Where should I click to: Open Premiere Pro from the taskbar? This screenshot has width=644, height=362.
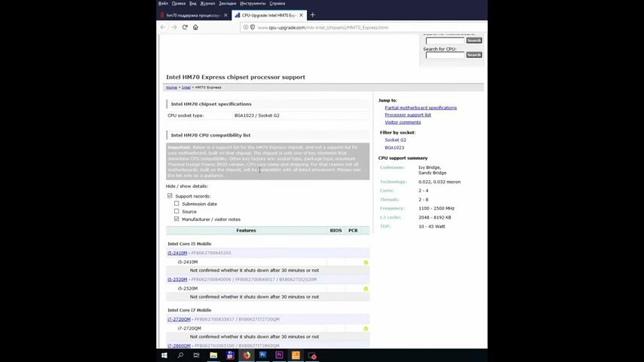point(279,355)
